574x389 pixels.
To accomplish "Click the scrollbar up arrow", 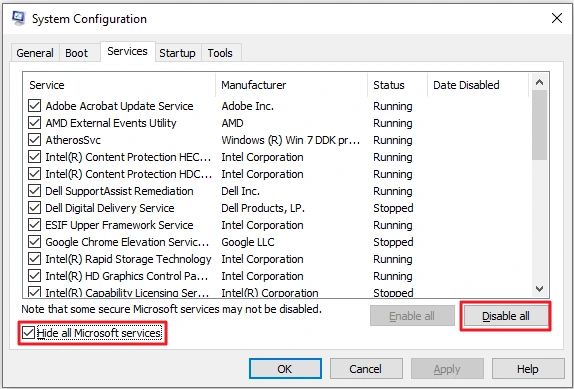I will coord(539,82).
